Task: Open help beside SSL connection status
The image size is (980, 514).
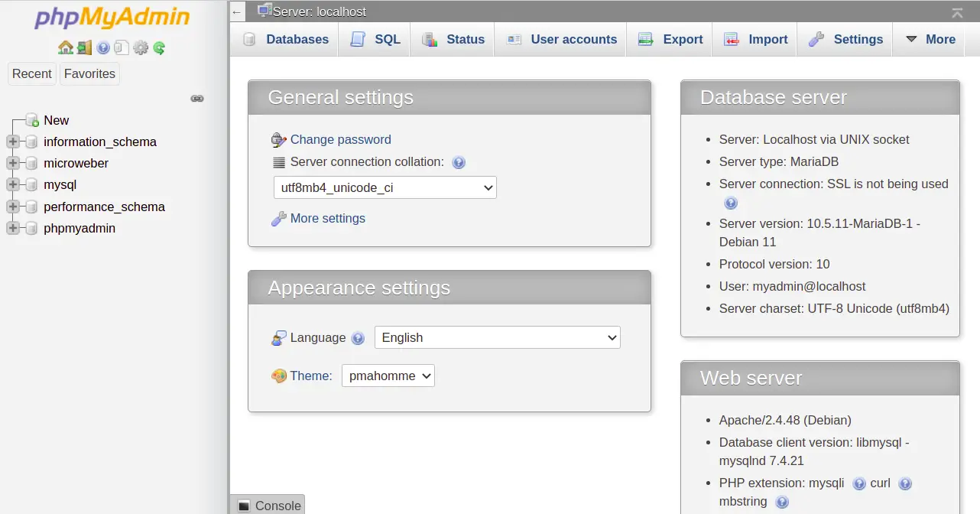Action: pyautogui.click(x=731, y=203)
